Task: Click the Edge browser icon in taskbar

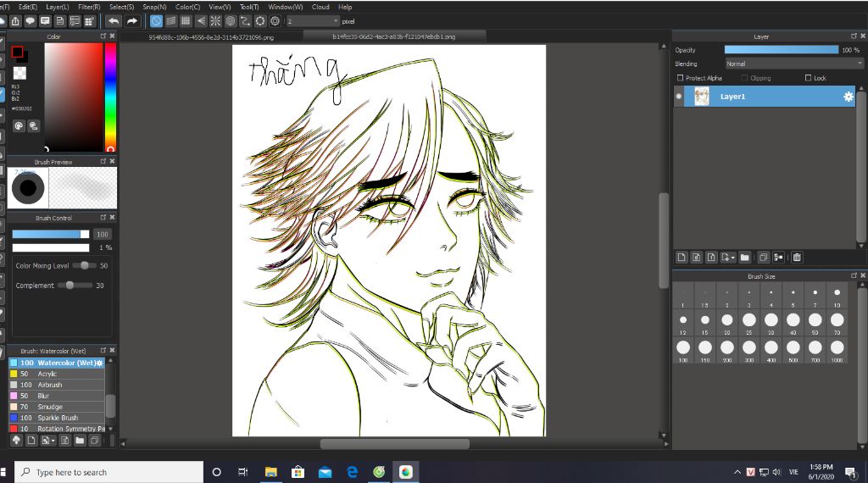Action: [352, 472]
